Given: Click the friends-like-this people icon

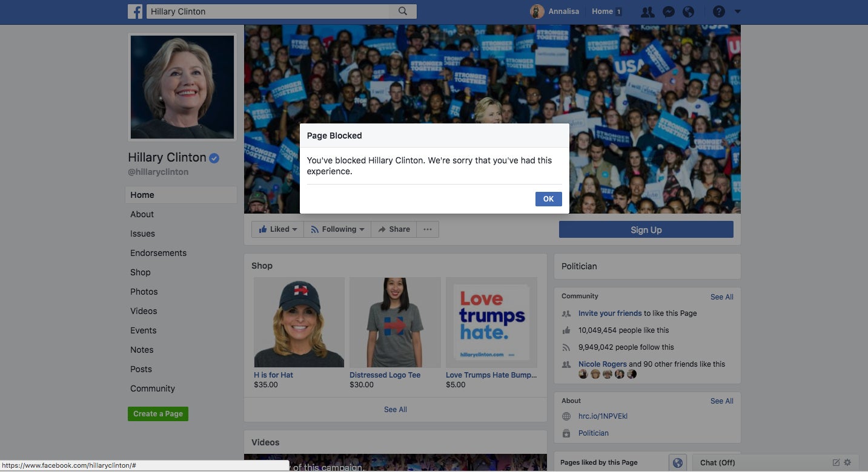Looking at the screenshot, I should coord(566,364).
